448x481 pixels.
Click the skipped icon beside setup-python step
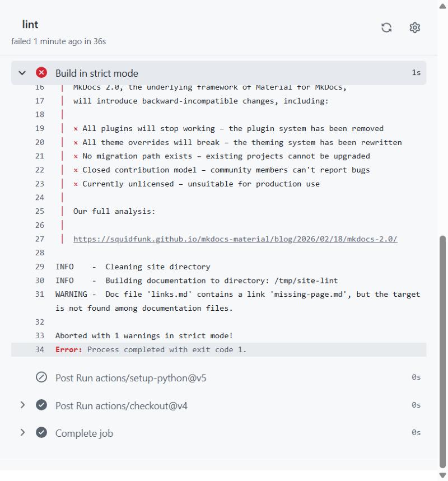click(41, 377)
